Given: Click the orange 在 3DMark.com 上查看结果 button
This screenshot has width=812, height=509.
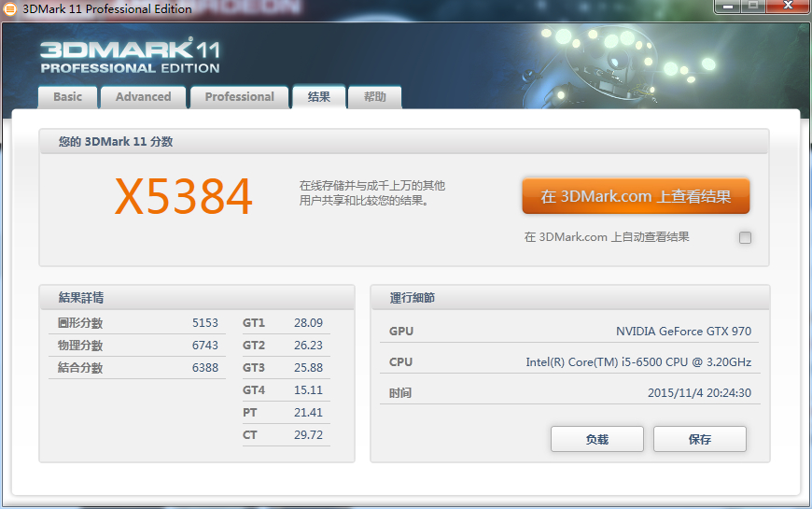Looking at the screenshot, I should (636, 196).
